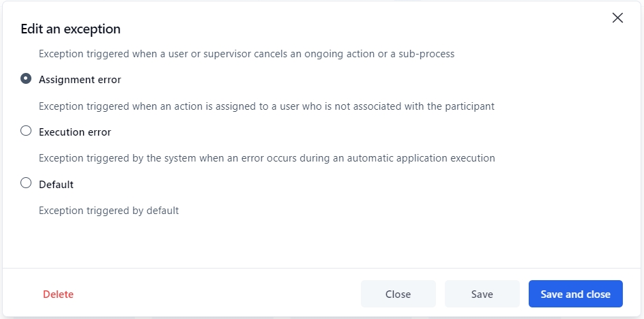Screen dimensions: 644x319
Task: Click the Assignment error description text
Action: click(x=266, y=106)
